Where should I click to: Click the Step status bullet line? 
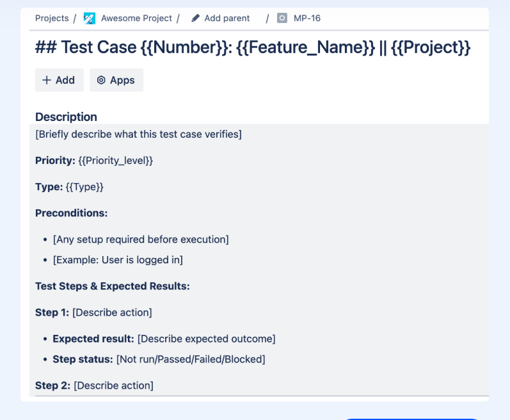(159, 359)
